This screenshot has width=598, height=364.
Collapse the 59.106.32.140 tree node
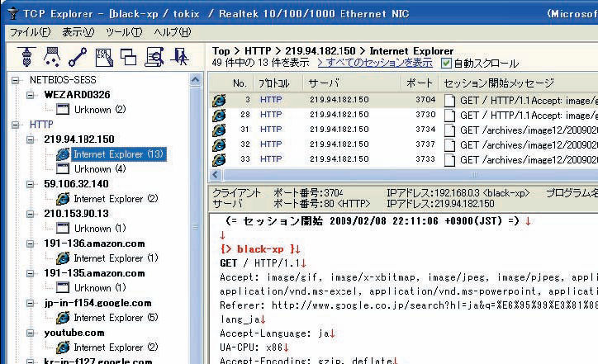coord(30,184)
